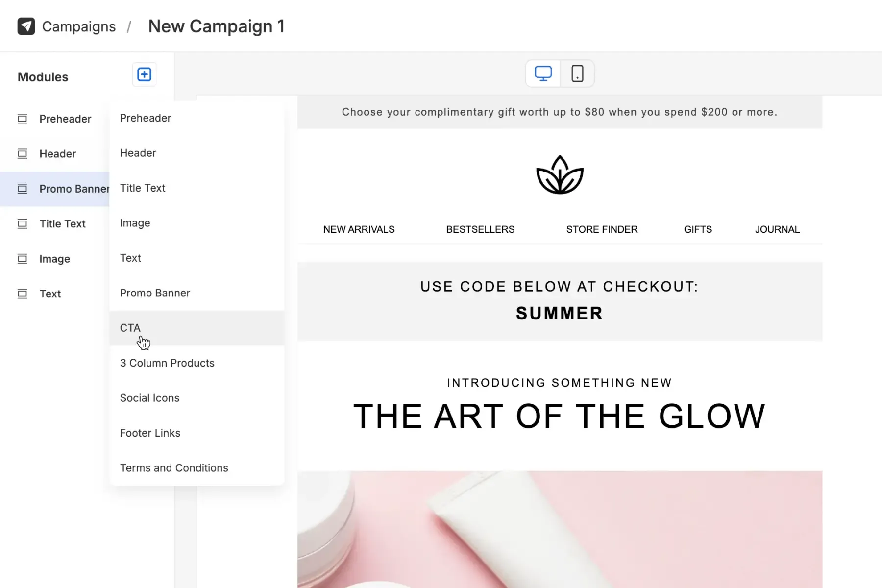Image resolution: width=882 pixels, height=588 pixels.
Task: Select the Preheader module icon in sidebar
Action: (x=22, y=119)
